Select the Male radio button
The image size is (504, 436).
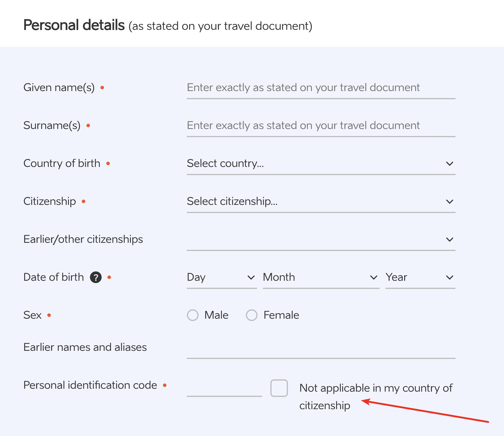coord(193,315)
